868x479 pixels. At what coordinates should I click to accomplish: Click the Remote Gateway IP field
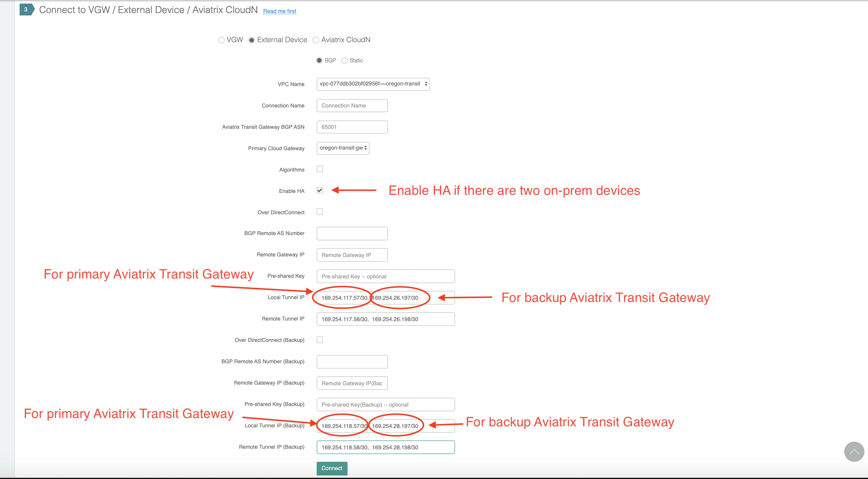tap(352, 255)
